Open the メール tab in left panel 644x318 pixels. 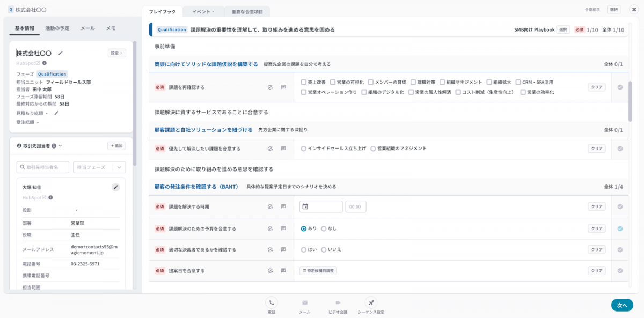point(87,28)
